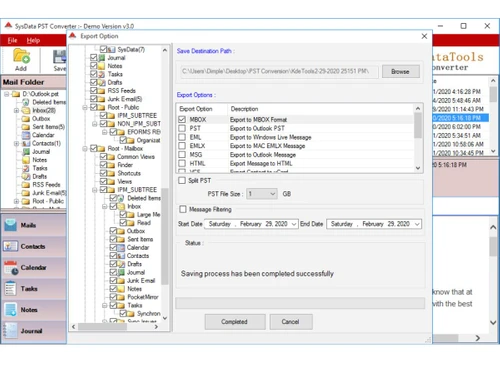Select Journal in Mail Folder tree
The width and height of the screenshot is (500, 375).
pyautogui.click(x=41, y=152)
